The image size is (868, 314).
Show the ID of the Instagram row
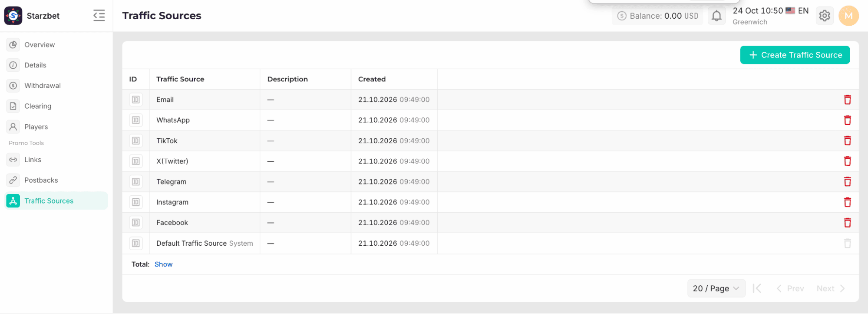pyautogui.click(x=136, y=202)
